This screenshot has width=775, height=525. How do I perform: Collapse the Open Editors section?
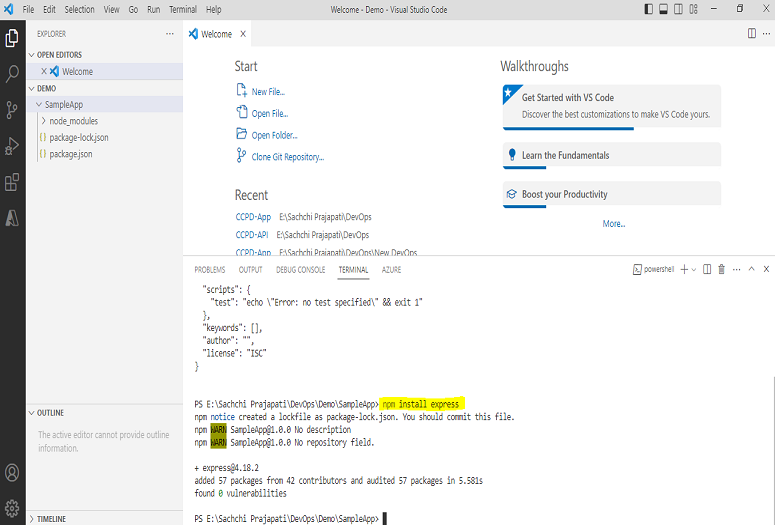pyautogui.click(x=32, y=55)
